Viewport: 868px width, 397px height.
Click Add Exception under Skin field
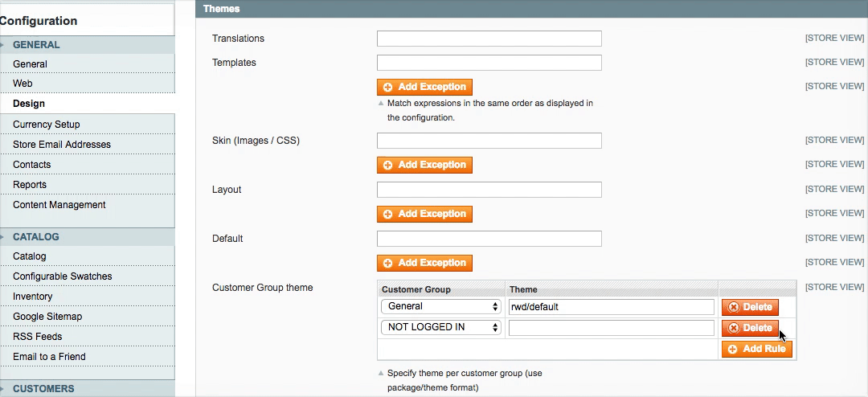point(424,165)
